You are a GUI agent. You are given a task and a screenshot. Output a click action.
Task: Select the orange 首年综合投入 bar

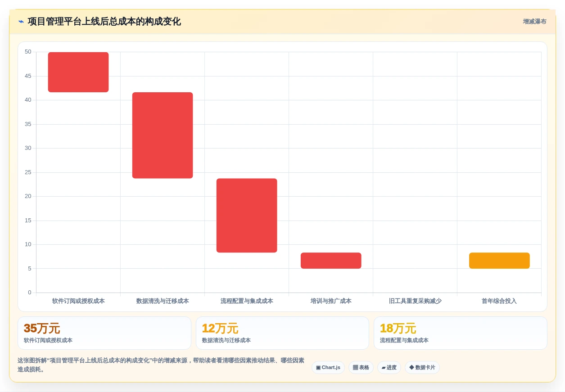499,261
